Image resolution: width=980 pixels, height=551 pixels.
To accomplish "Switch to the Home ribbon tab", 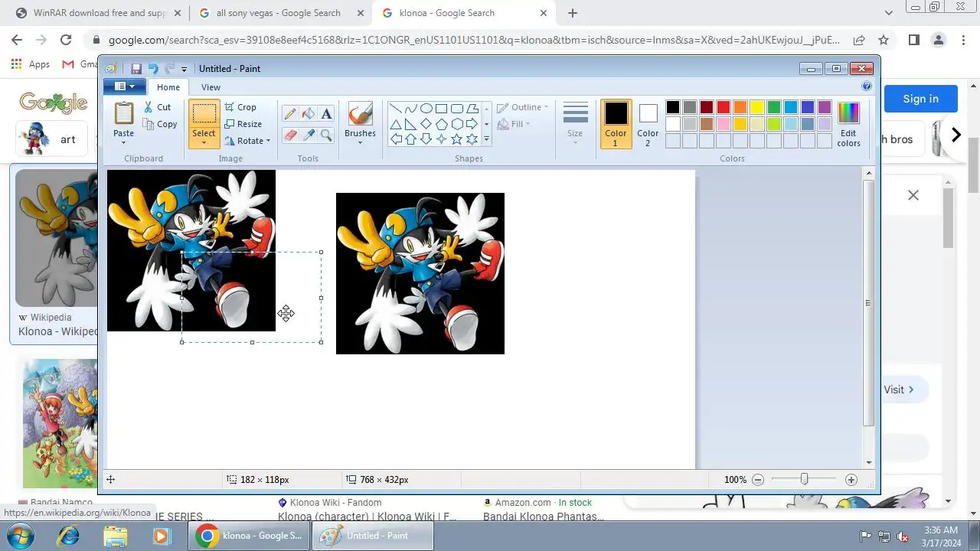I will pyautogui.click(x=168, y=87).
